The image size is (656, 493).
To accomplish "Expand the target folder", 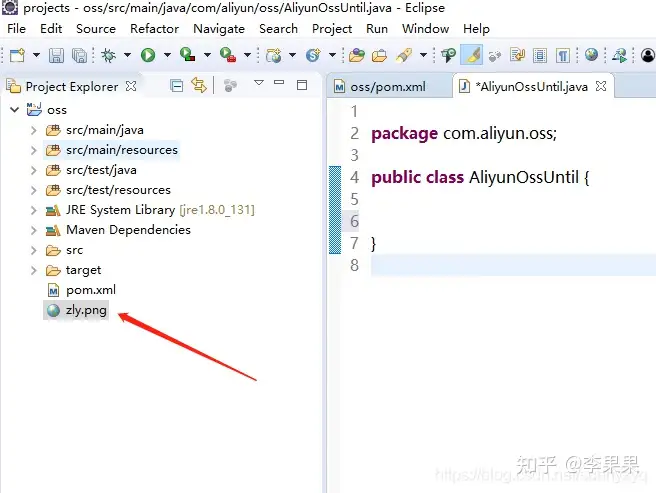I will coord(34,270).
